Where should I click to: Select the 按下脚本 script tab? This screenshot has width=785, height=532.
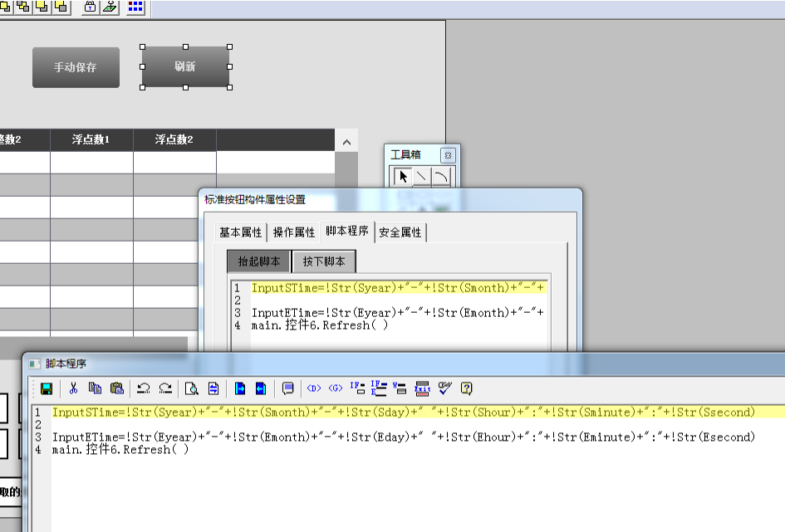click(323, 261)
